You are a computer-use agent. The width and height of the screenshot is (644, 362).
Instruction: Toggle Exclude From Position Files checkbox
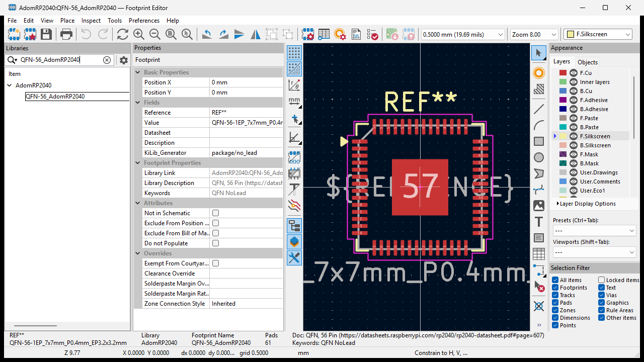[215, 223]
